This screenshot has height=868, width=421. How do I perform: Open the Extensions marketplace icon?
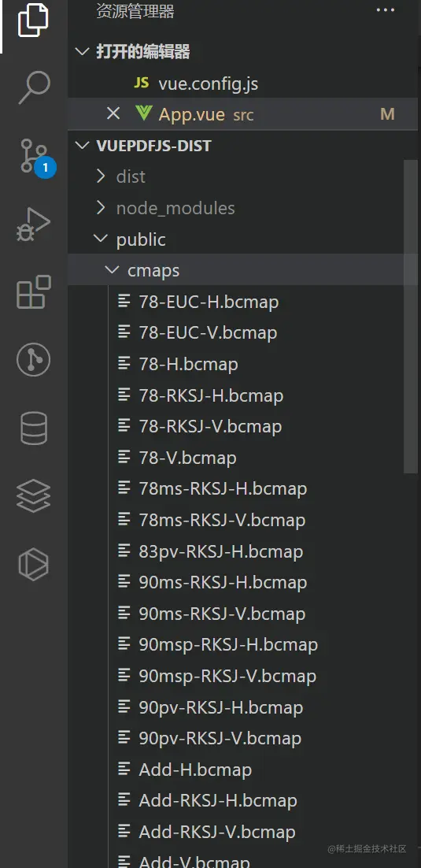pyautogui.click(x=33, y=291)
